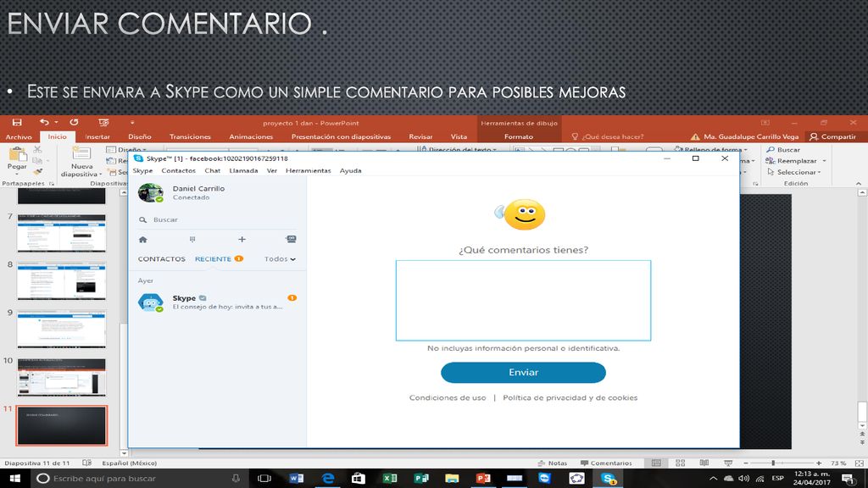Image resolution: width=868 pixels, height=488 pixels.
Task: Open the Animaciones tab
Action: coord(251,136)
